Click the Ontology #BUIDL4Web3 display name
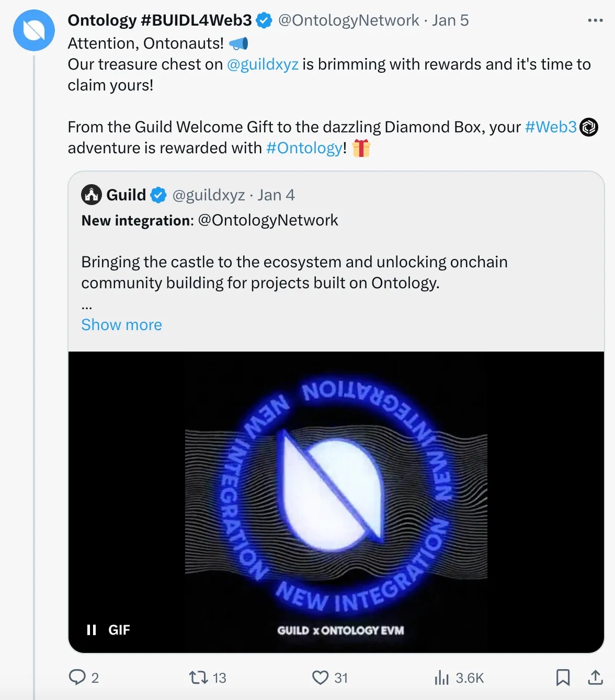 [160, 20]
